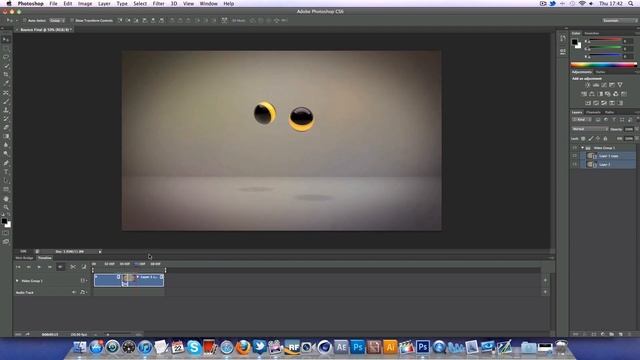Image resolution: width=640 pixels, height=360 pixels.
Task: Select the Eraser tool
Action: point(6,128)
